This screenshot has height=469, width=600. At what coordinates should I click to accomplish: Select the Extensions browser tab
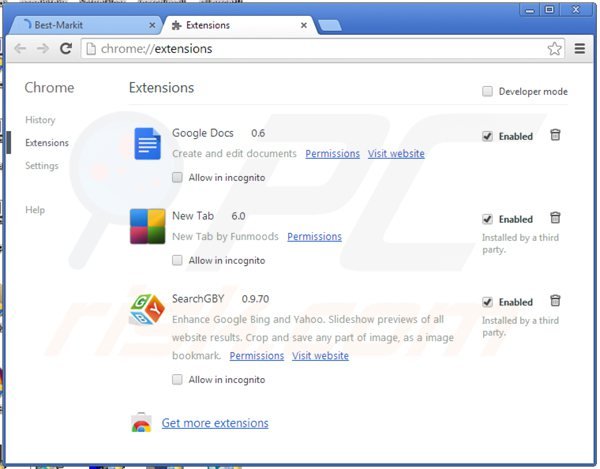(x=239, y=25)
